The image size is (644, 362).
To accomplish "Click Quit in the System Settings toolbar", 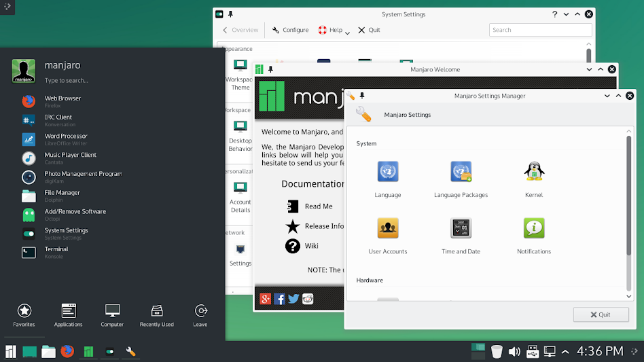I will pos(369,30).
